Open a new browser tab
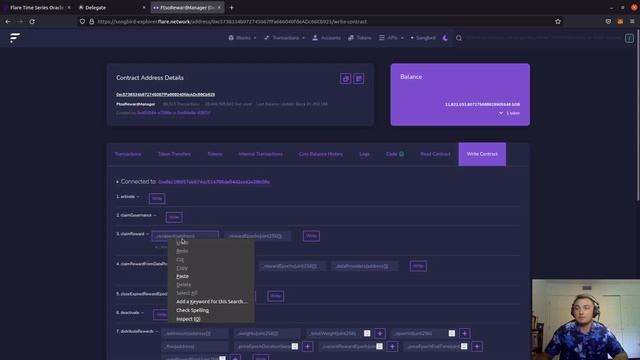The image size is (640, 360). pyautogui.click(x=231, y=7)
